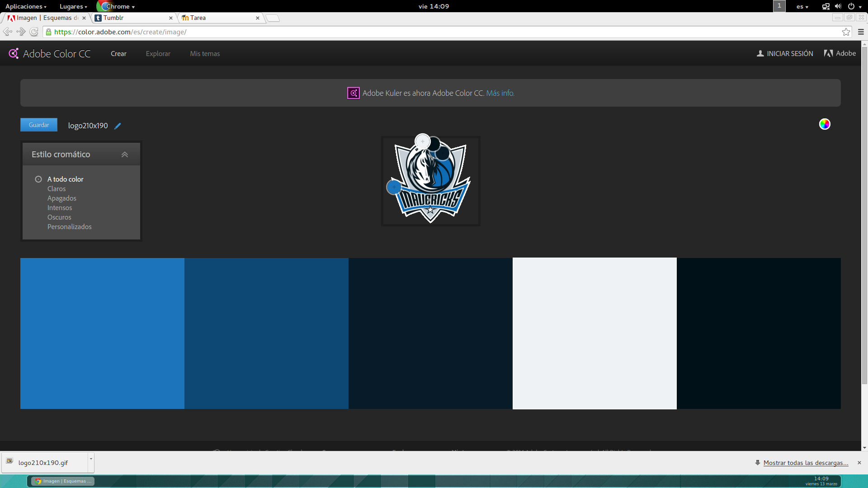The width and height of the screenshot is (868, 488).
Task: Click the Guardar button
Action: pos(39,125)
